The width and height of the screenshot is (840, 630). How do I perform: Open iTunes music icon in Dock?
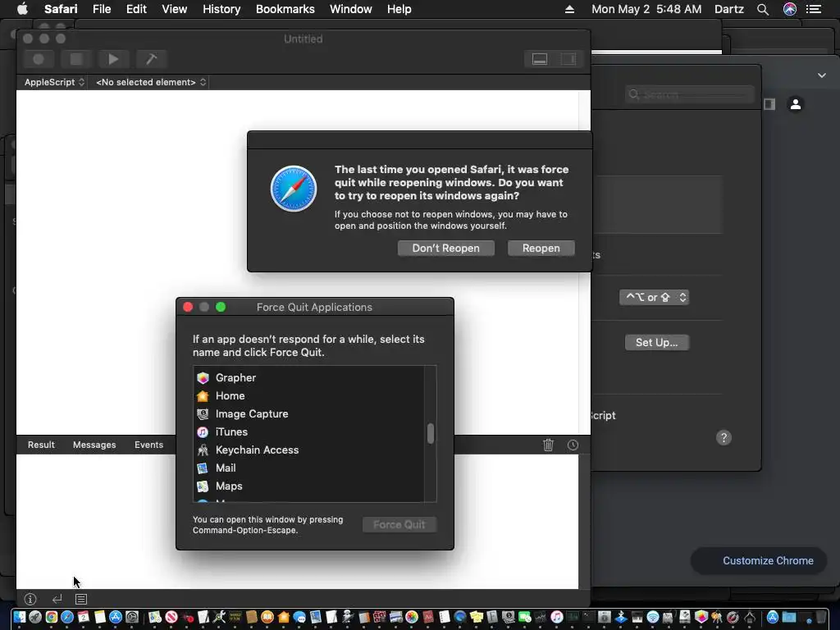[557, 617]
